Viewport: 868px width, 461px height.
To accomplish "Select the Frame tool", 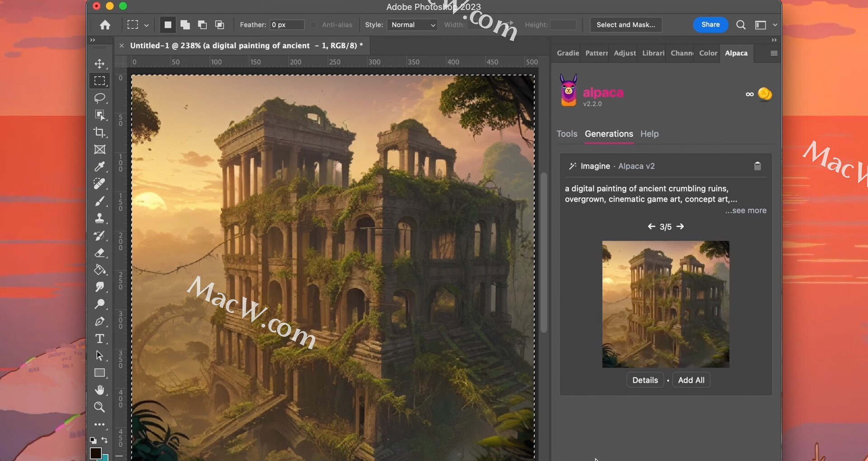I will (x=99, y=150).
